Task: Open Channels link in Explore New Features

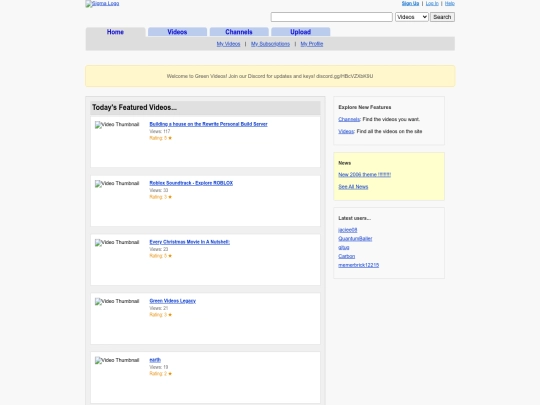Action: pos(349,119)
